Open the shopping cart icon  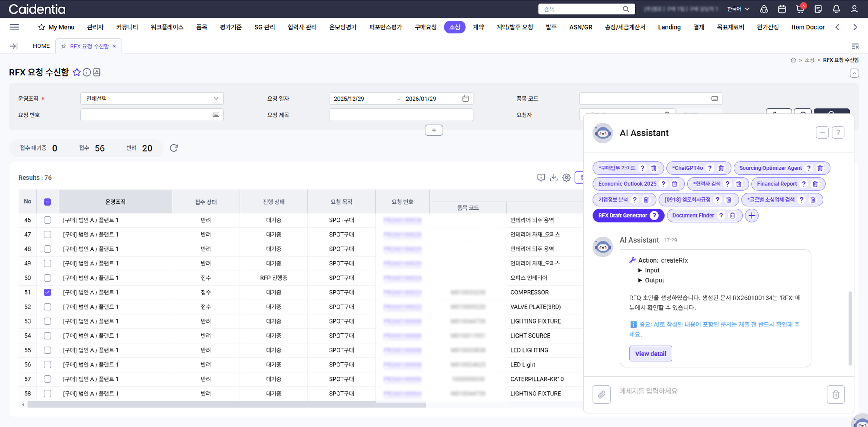click(x=800, y=9)
